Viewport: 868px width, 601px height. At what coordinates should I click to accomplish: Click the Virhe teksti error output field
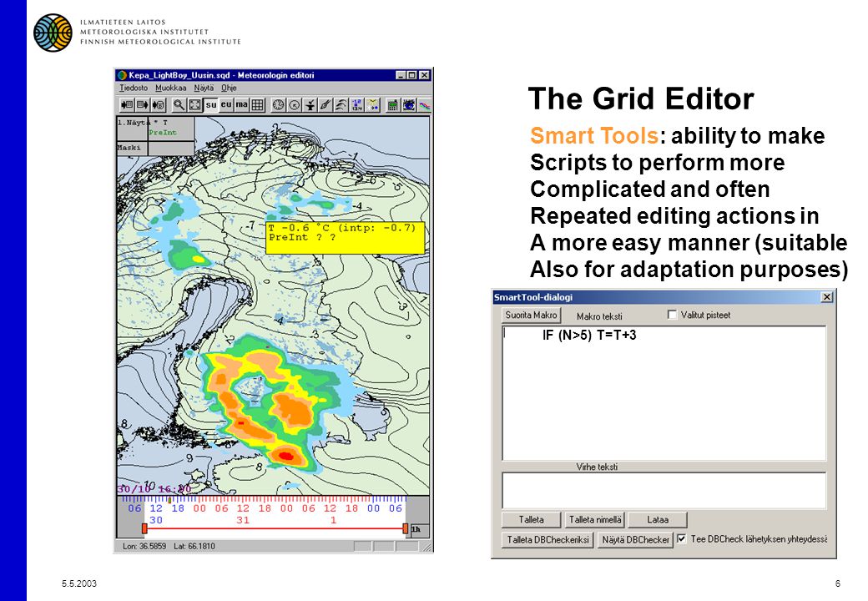click(x=664, y=490)
